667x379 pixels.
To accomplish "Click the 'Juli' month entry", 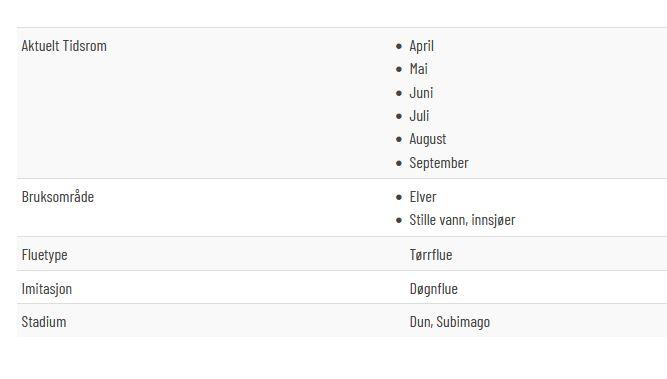I will pos(419,116).
